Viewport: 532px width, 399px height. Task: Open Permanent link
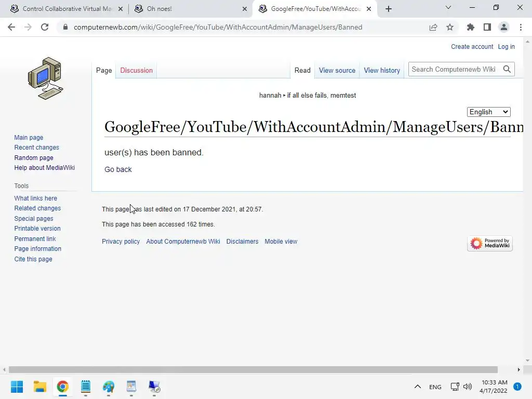point(35,238)
